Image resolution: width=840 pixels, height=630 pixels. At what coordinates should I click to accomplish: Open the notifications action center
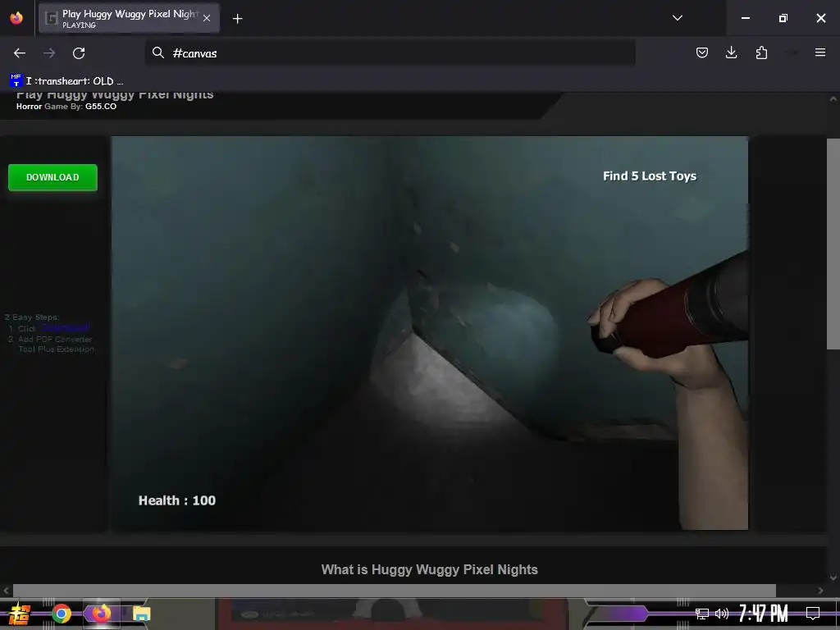coord(813,614)
